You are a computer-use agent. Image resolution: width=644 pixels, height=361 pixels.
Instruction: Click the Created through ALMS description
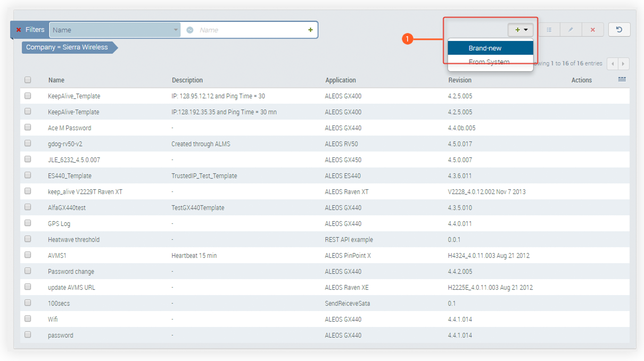coord(201,144)
